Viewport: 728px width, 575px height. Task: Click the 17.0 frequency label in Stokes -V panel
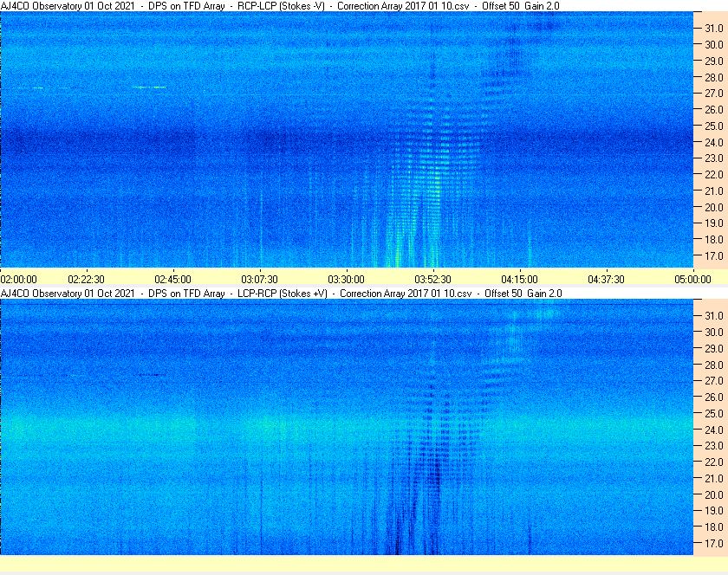(714, 255)
